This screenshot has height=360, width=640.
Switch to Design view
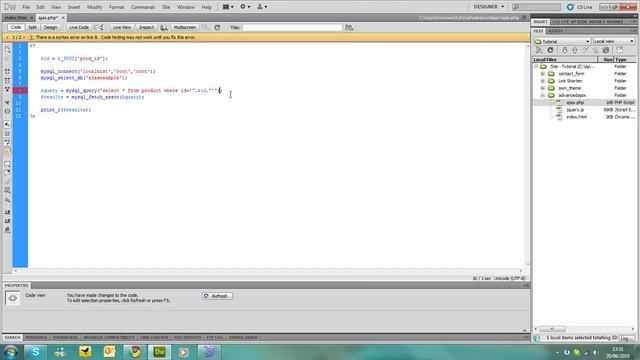tap(50, 27)
